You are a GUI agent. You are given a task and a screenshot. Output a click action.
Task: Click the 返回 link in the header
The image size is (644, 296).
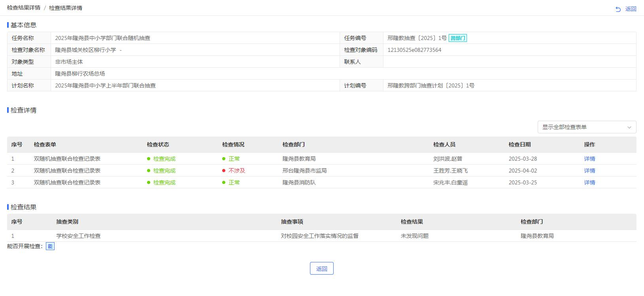coord(631,9)
